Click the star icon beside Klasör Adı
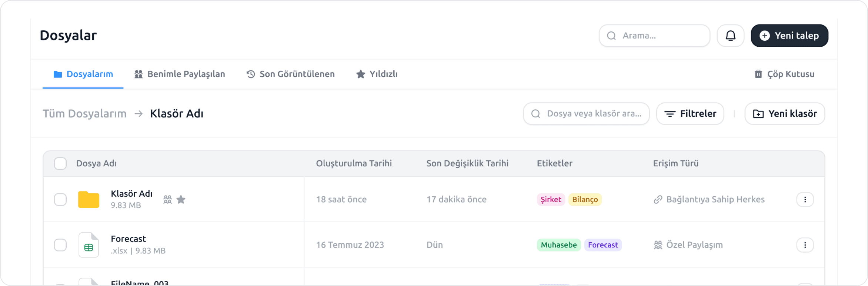Viewport: 868px width, 286px height. (181, 200)
